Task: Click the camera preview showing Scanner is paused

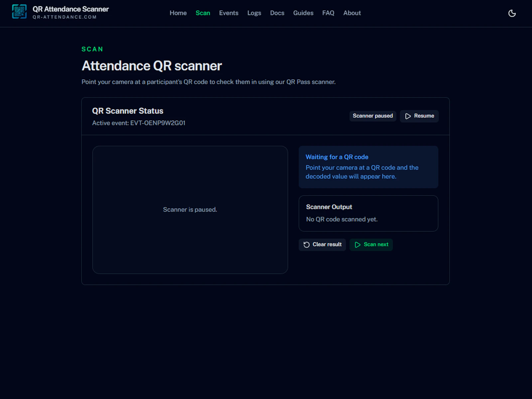Action: 190,210
